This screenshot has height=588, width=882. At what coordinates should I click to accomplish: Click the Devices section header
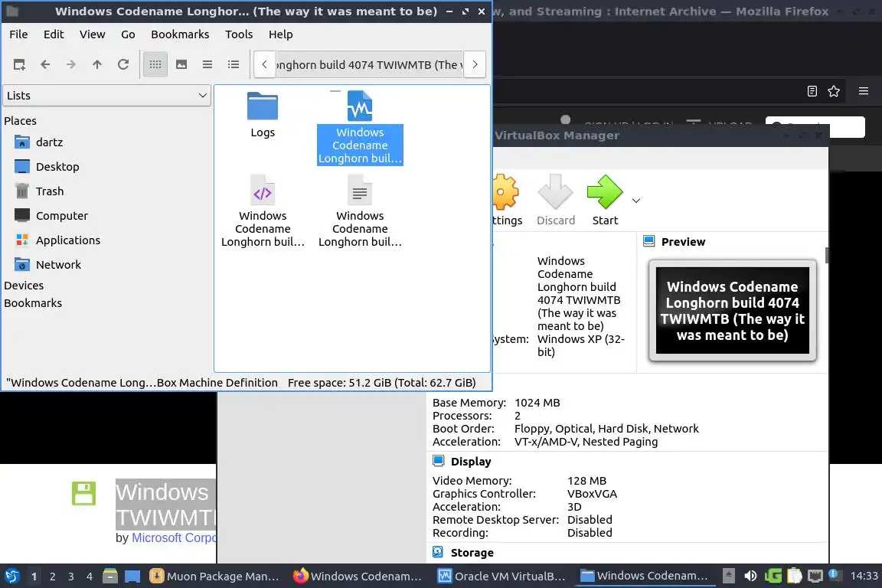click(x=24, y=286)
